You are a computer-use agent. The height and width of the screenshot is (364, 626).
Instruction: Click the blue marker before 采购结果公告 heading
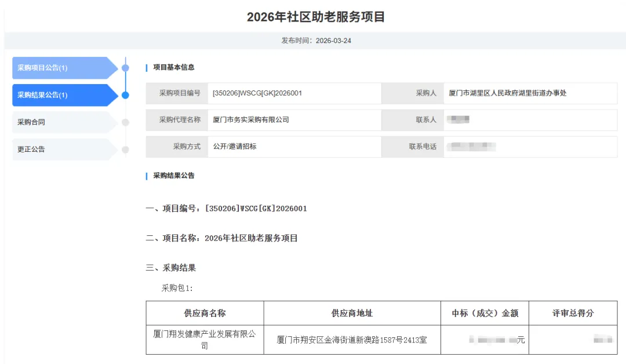tap(147, 175)
